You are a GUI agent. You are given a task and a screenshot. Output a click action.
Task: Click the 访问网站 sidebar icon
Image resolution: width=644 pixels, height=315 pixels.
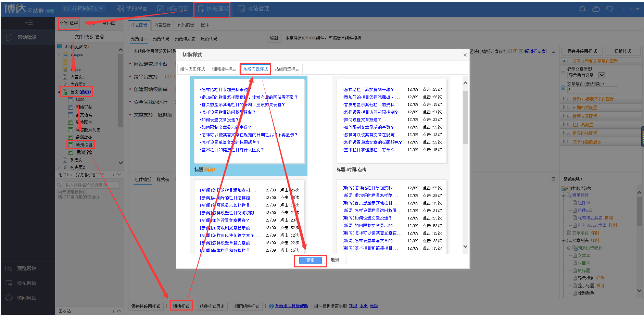coord(9,298)
